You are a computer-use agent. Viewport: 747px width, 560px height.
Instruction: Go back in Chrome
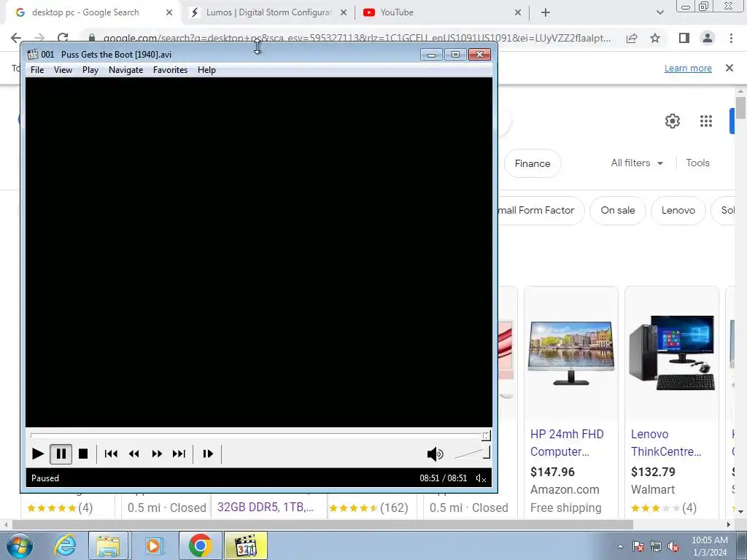coord(16,38)
